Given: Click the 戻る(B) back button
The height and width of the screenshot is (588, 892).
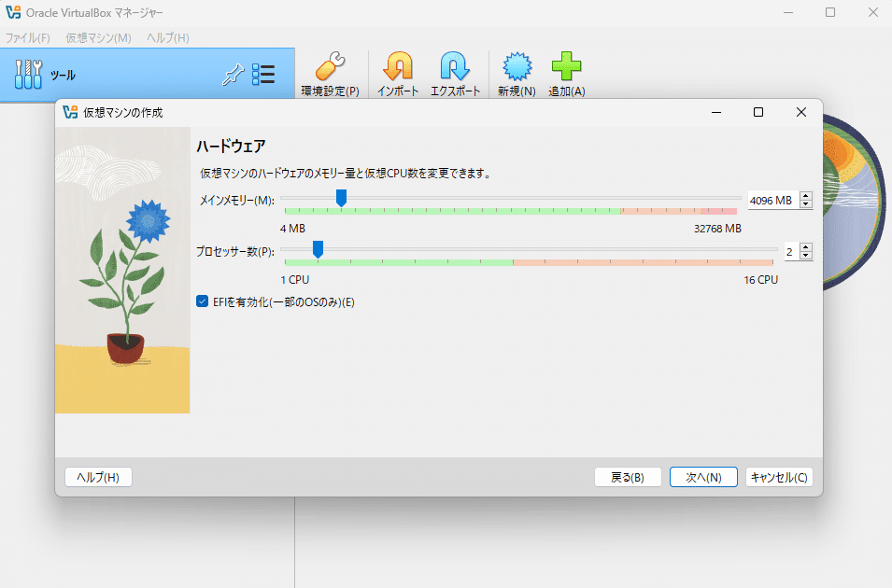Looking at the screenshot, I should [628, 477].
